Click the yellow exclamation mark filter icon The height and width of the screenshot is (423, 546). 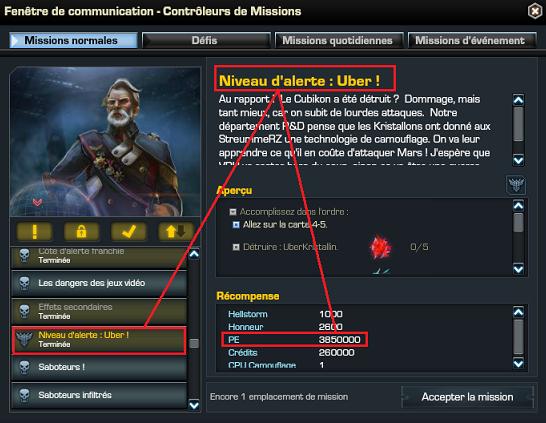(34, 232)
